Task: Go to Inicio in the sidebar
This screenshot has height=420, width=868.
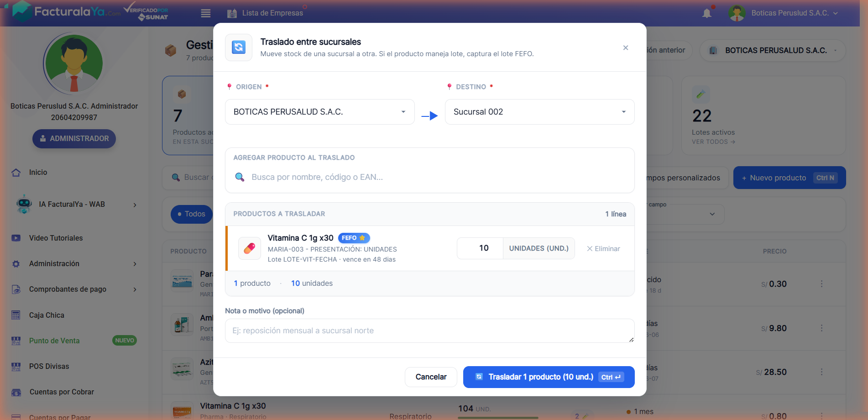Action: (38, 173)
